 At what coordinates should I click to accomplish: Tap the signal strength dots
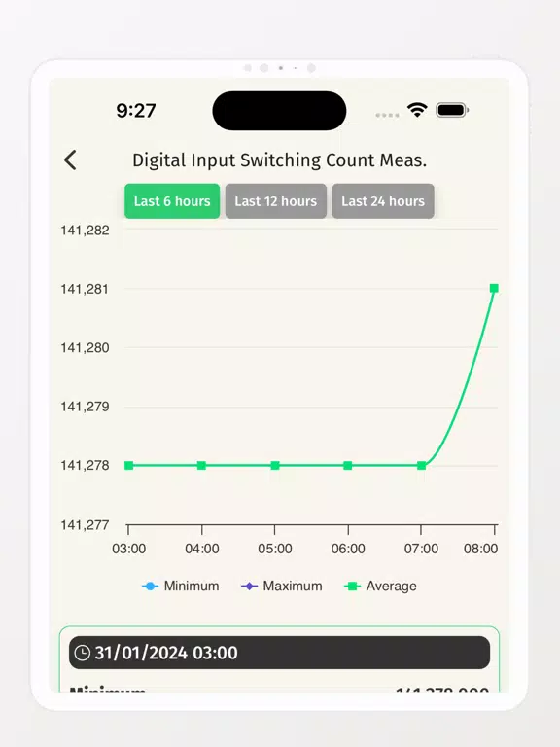tap(387, 115)
